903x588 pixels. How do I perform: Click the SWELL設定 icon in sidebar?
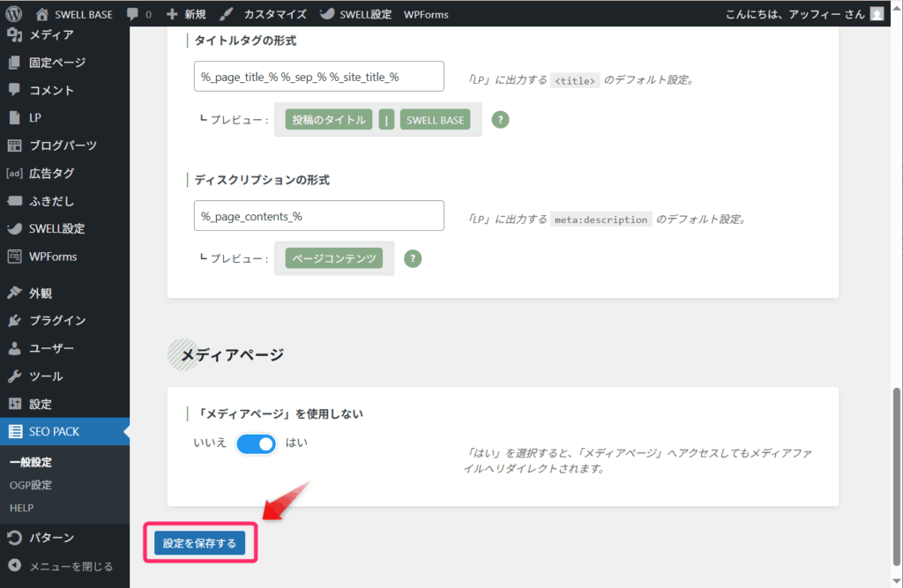(x=14, y=228)
